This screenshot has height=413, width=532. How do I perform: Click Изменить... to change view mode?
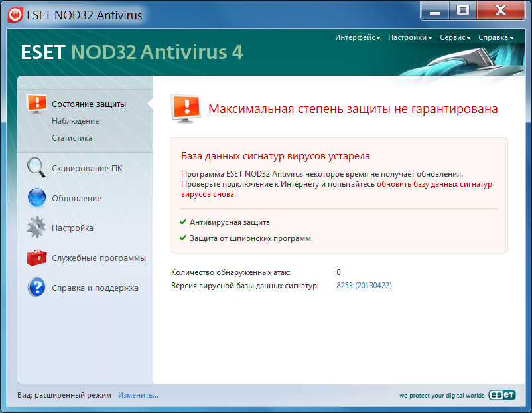coord(138,395)
